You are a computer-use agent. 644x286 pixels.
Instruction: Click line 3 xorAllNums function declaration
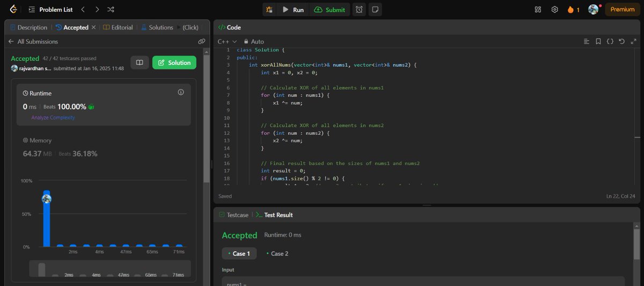[333, 65]
